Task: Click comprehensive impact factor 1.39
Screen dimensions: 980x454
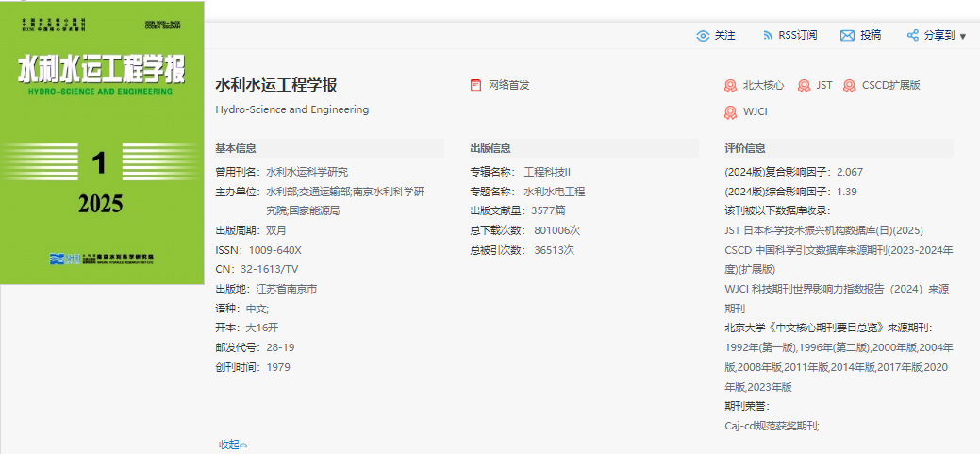Action: [x=847, y=192]
